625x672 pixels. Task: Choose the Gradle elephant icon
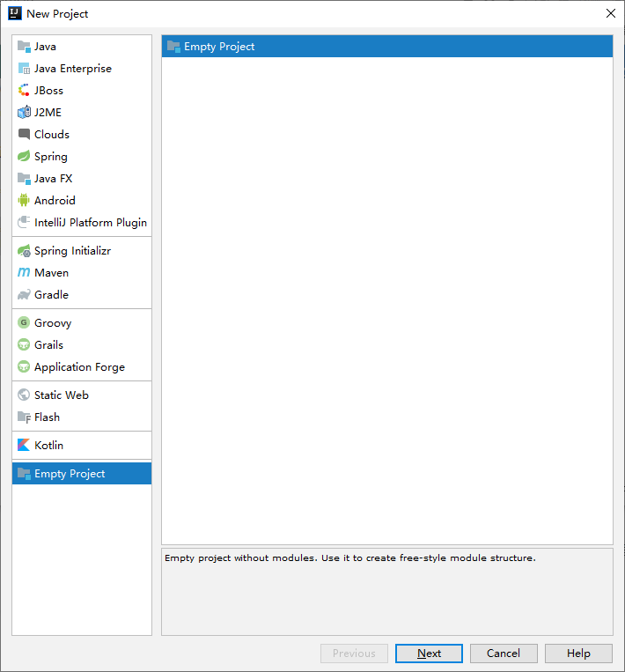coord(24,295)
